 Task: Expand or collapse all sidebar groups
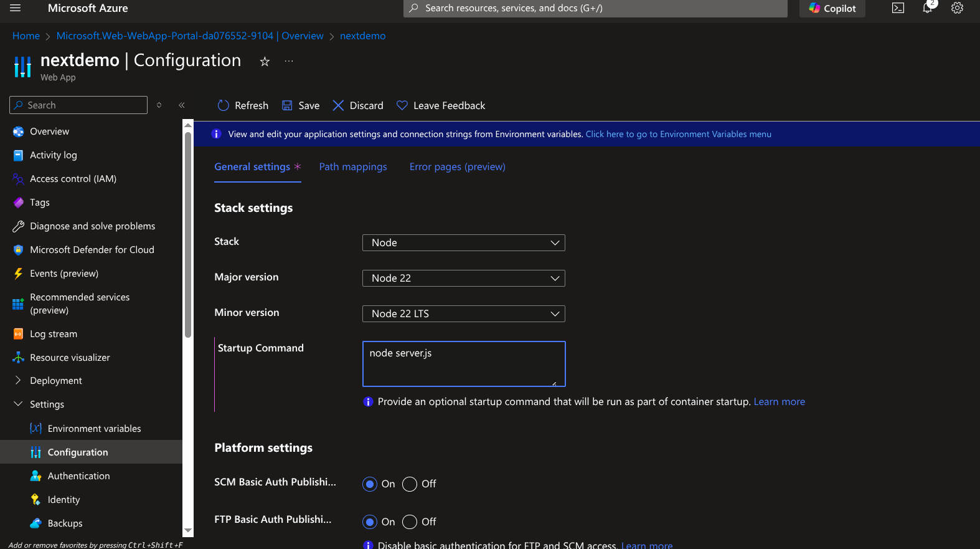point(159,105)
